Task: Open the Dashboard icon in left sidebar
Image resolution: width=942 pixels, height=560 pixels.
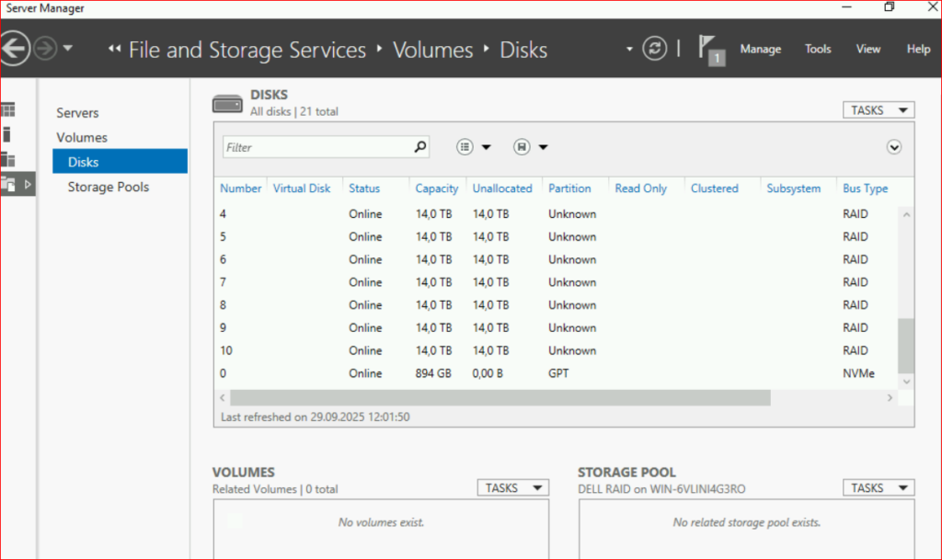Action: [x=8, y=109]
